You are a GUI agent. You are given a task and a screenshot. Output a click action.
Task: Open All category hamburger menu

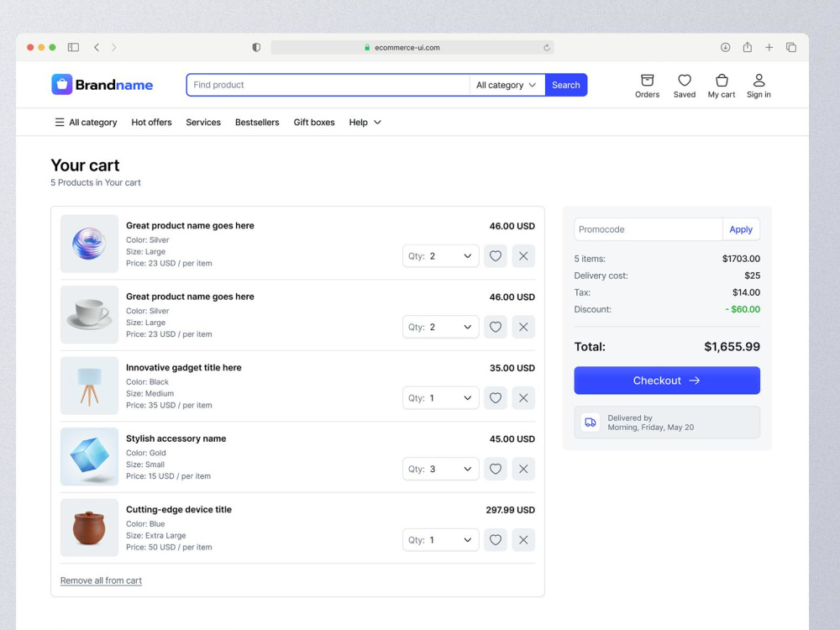click(86, 122)
